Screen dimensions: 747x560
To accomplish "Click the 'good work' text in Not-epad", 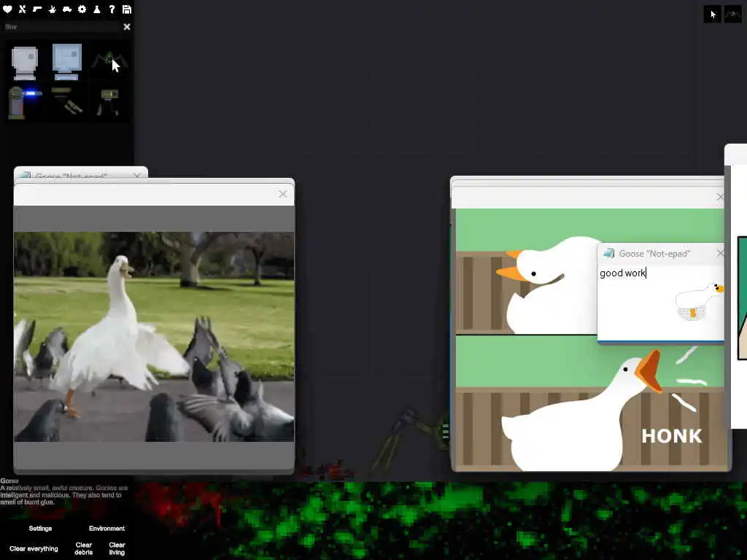I will (622, 273).
